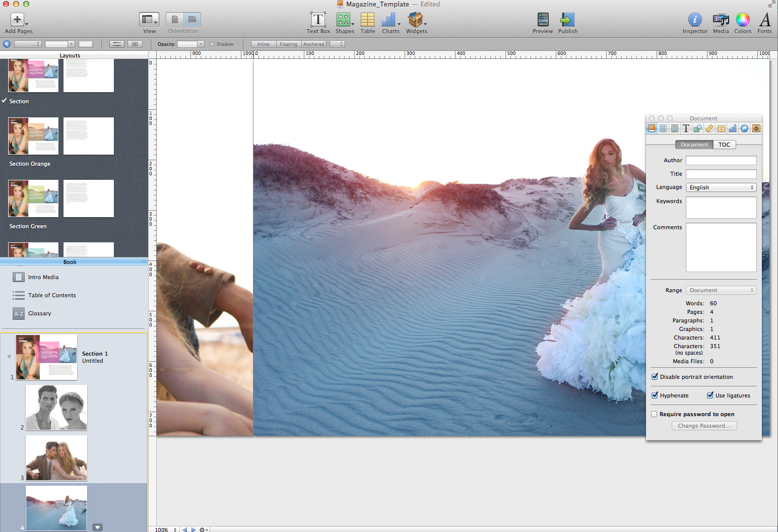
Task: Open the View menu button in toolbar
Action: [149, 20]
